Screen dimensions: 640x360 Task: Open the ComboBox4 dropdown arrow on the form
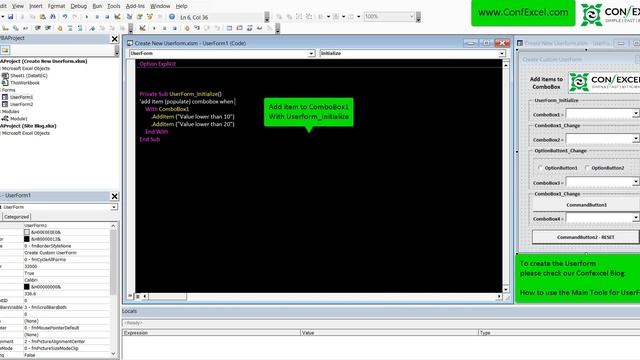(636, 218)
